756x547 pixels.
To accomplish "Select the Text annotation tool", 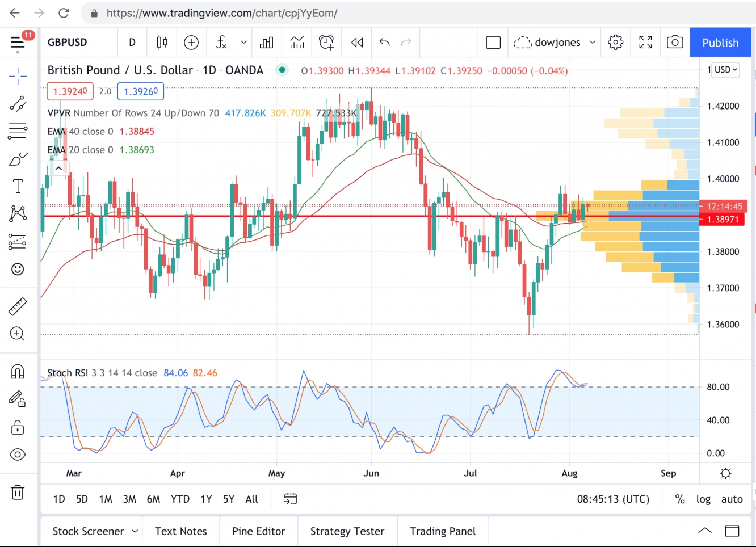I will 18,186.
